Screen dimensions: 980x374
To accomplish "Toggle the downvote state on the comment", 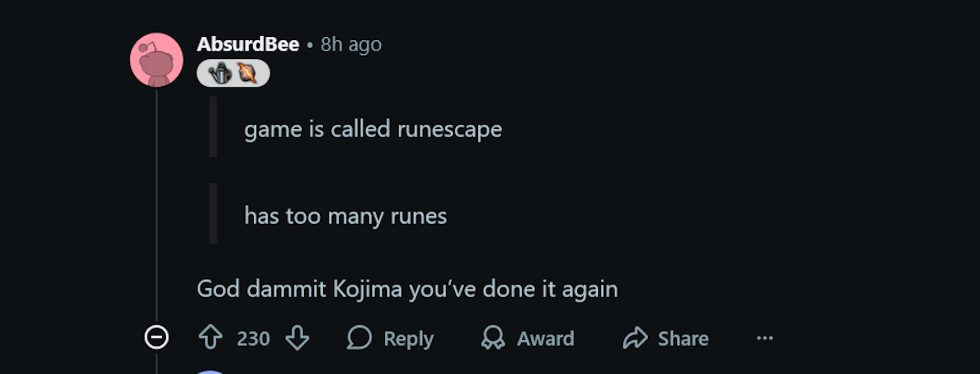I will (x=297, y=338).
